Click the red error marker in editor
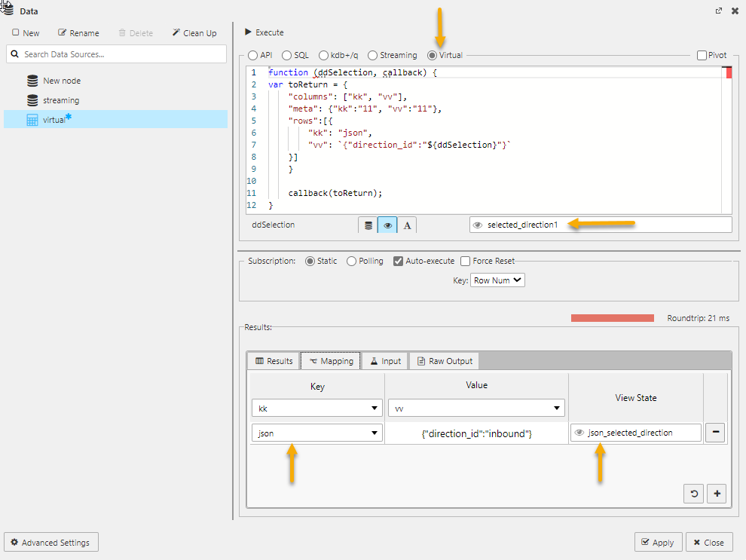 (729, 73)
